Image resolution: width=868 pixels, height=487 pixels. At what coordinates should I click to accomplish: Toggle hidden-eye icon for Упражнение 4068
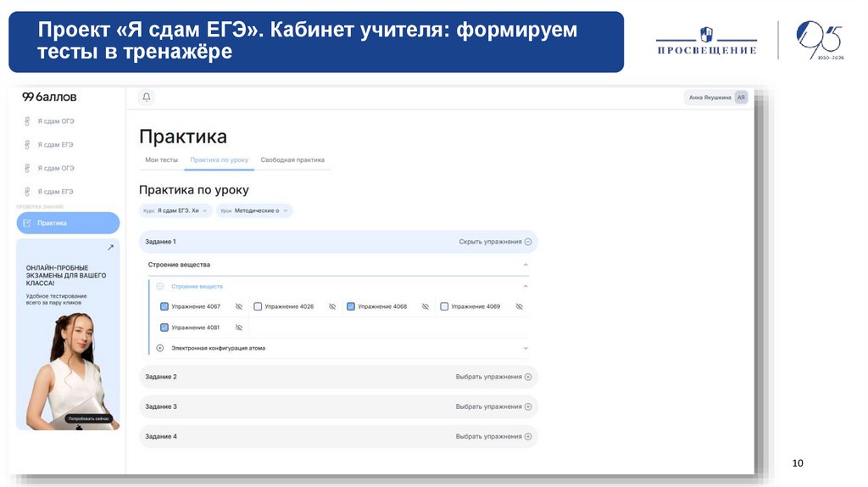coord(426,306)
